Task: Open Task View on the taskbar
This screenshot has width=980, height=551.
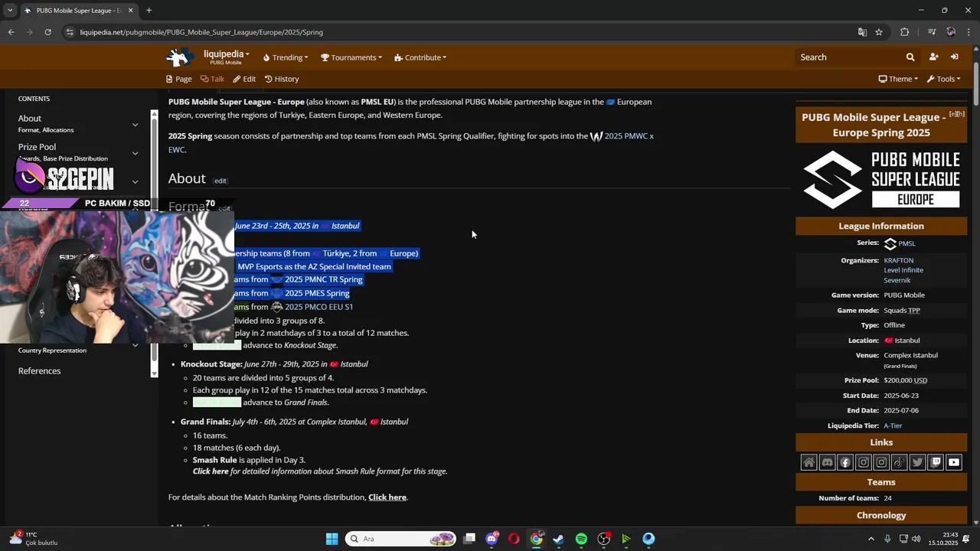Action: pyautogui.click(x=469, y=539)
